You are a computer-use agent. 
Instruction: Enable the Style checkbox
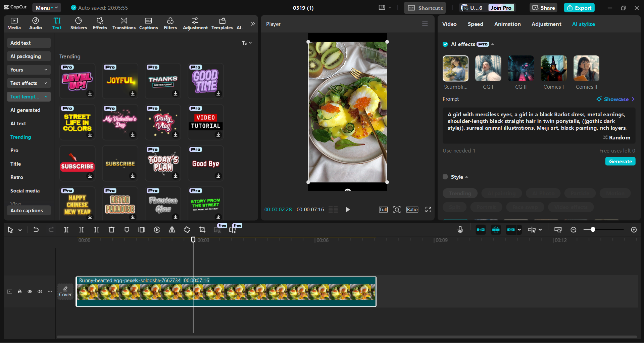point(445,177)
